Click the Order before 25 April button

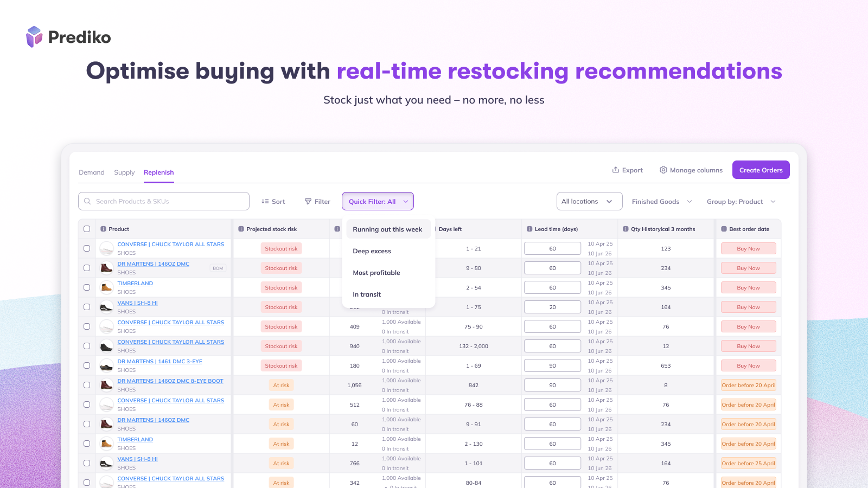coord(748,463)
